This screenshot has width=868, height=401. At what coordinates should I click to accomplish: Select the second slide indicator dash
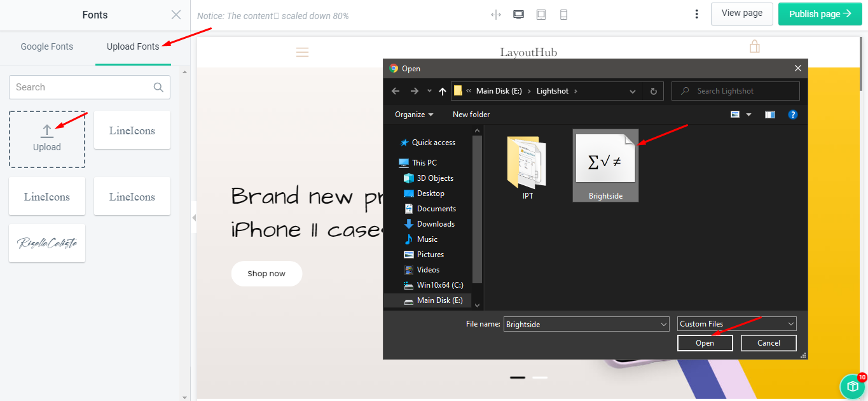[540, 377]
